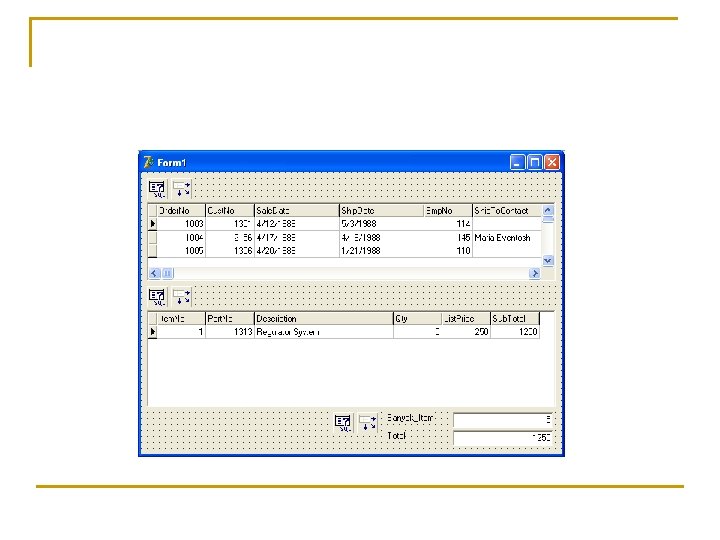Click the CustNo column header

click(230, 211)
